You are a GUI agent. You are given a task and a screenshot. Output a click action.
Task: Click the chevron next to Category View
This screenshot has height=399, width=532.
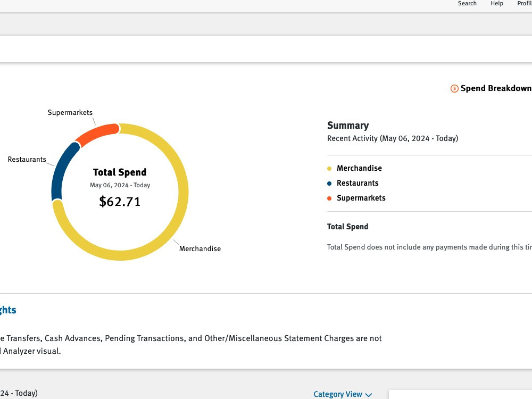369,395
